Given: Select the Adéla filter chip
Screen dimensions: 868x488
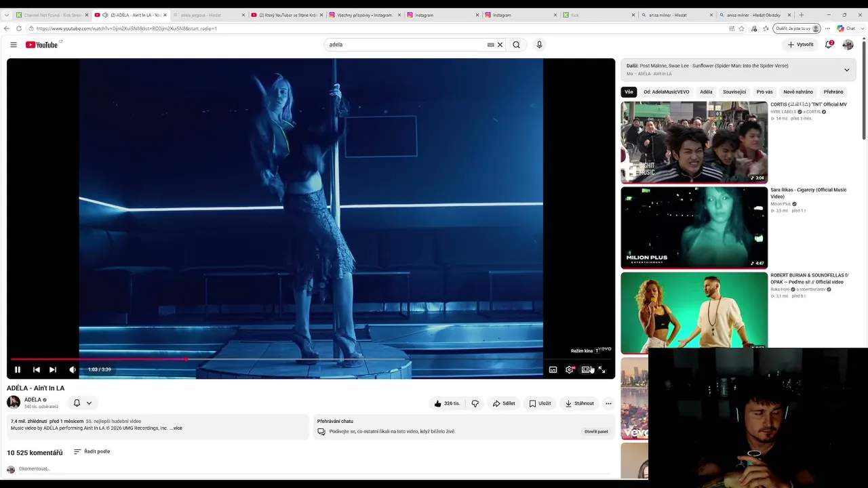Looking at the screenshot, I should click(x=706, y=92).
